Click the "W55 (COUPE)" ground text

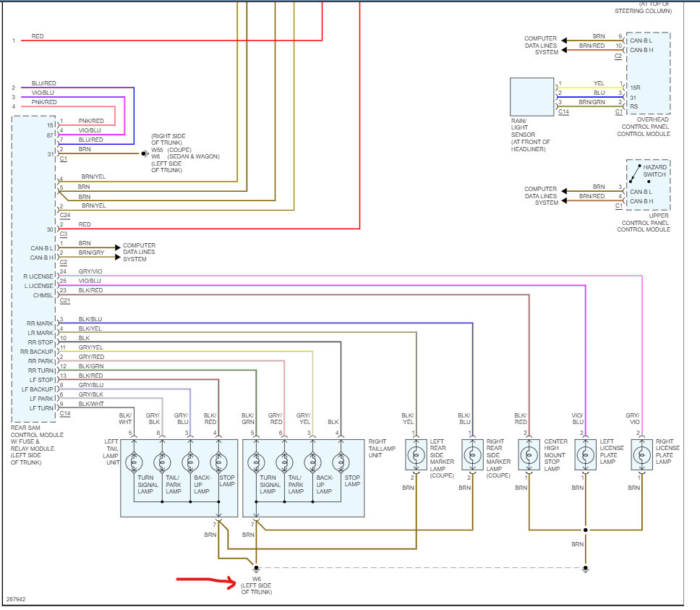pyautogui.click(x=171, y=150)
